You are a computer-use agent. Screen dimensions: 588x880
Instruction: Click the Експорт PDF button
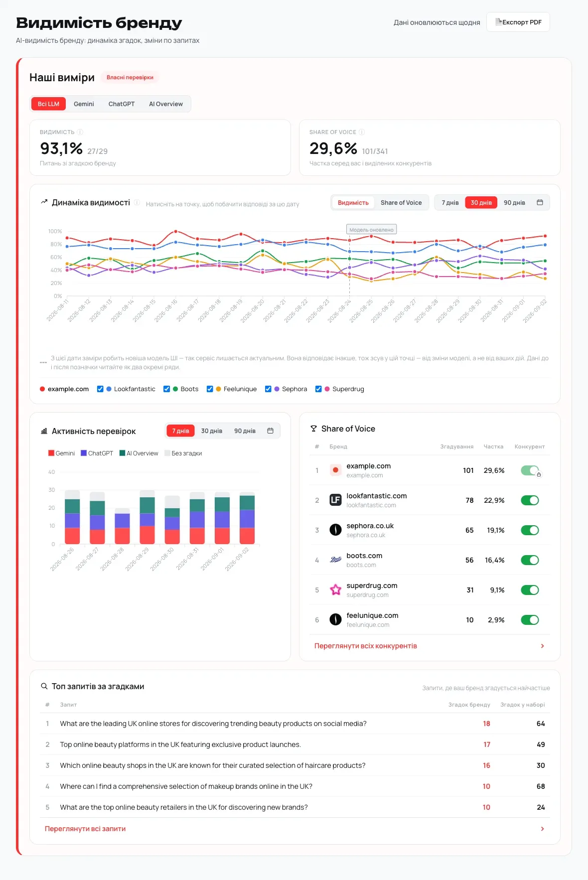(518, 22)
